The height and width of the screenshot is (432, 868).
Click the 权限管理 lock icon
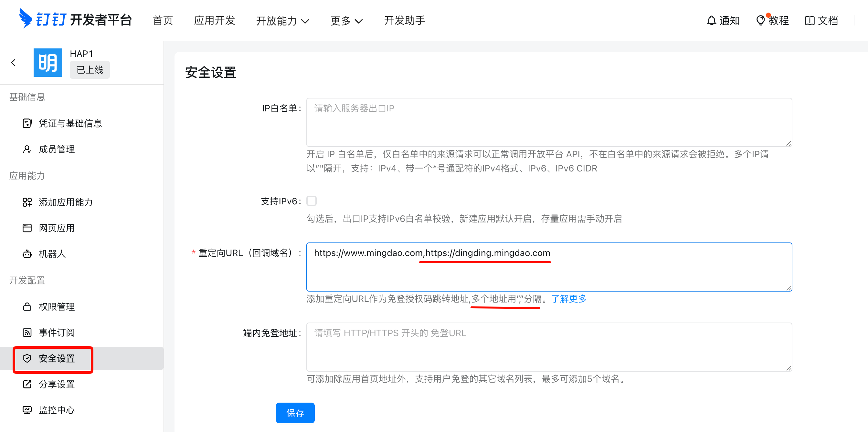[27, 307]
